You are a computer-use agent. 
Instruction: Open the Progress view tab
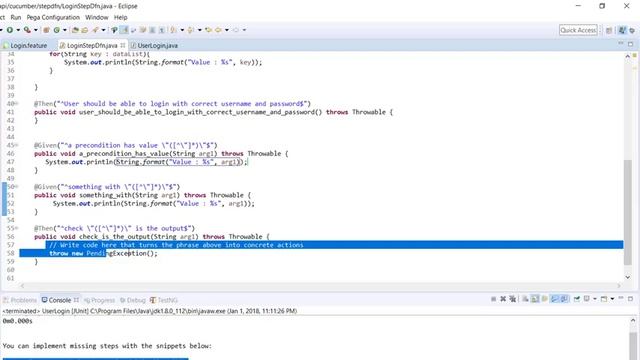(x=99, y=300)
